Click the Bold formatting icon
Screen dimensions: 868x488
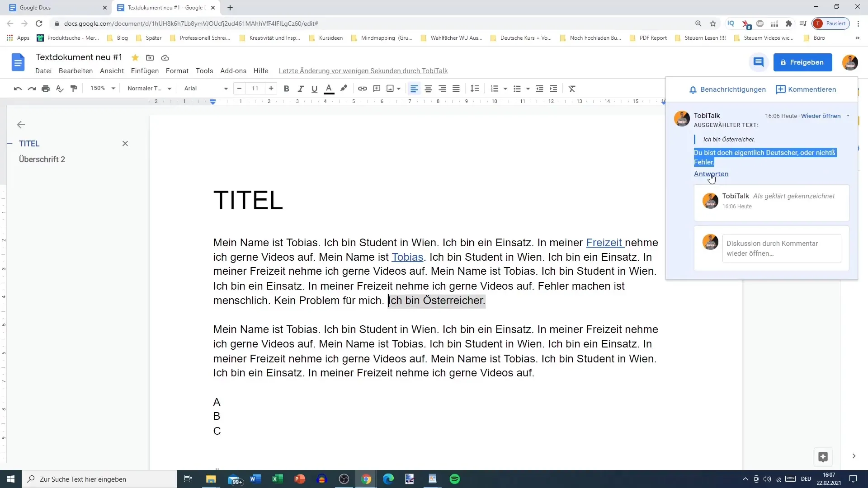pyautogui.click(x=287, y=88)
